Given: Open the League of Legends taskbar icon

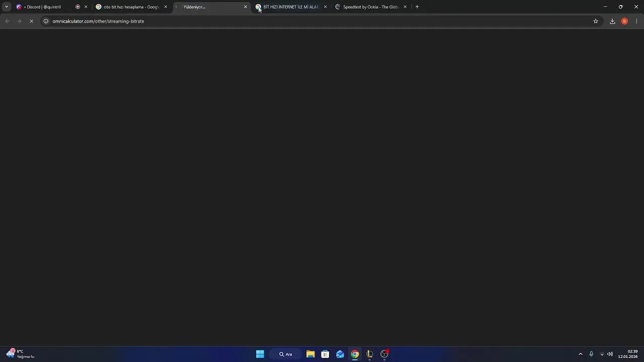Looking at the screenshot, I should (370, 354).
